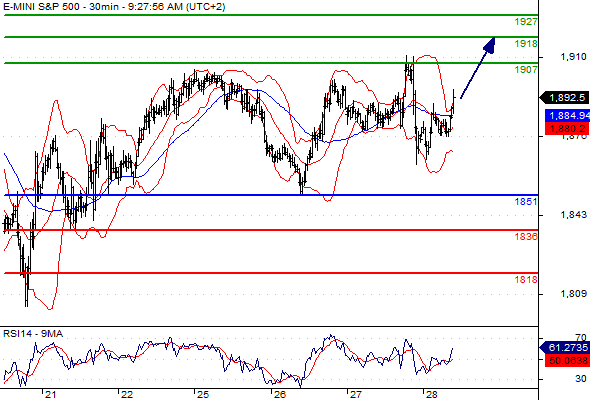This screenshot has width=590, height=400.
Task: Select the 1918 resistance level label
Action: (x=526, y=44)
